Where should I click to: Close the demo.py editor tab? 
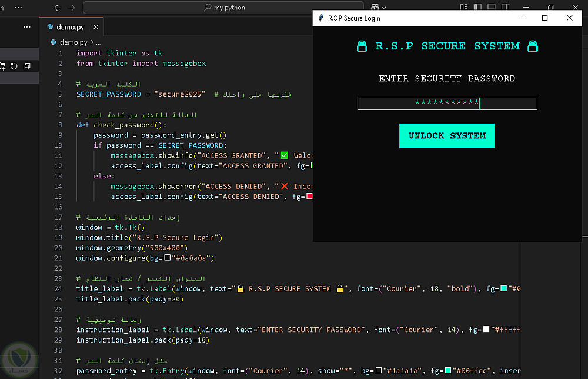click(x=96, y=27)
